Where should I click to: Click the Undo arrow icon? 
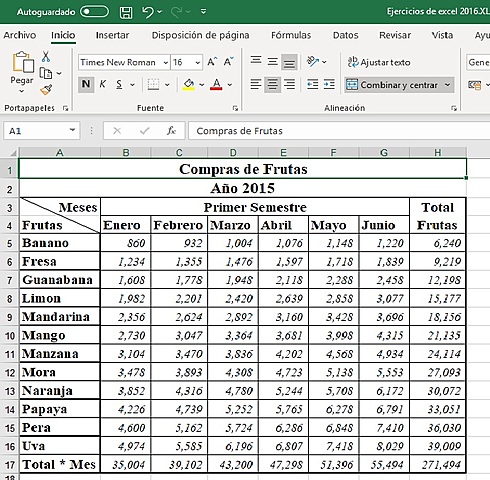point(147,12)
